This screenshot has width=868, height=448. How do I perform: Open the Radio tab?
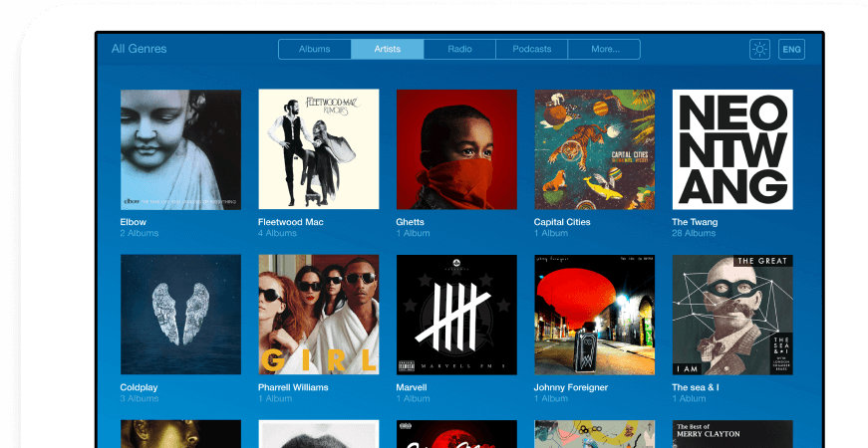pos(460,49)
